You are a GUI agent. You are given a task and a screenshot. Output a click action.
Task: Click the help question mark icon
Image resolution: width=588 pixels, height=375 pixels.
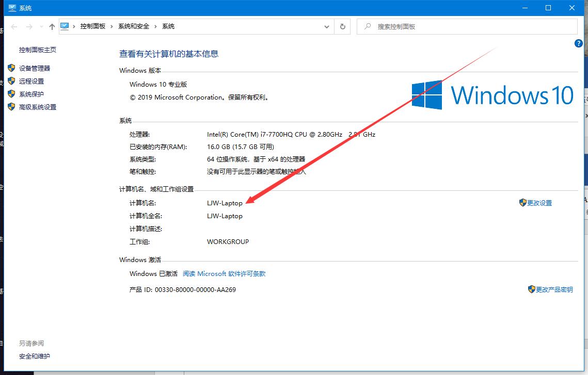click(x=578, y=43)
